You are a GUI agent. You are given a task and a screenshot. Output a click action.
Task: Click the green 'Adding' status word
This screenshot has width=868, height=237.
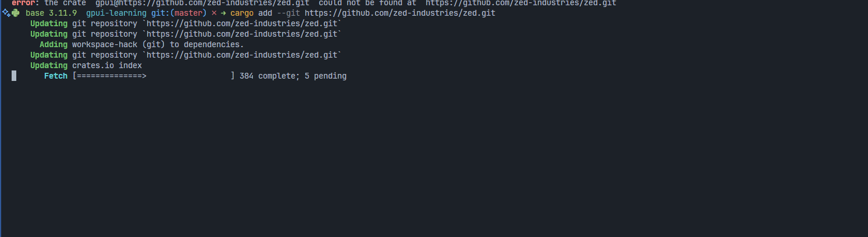pos(53,44)
